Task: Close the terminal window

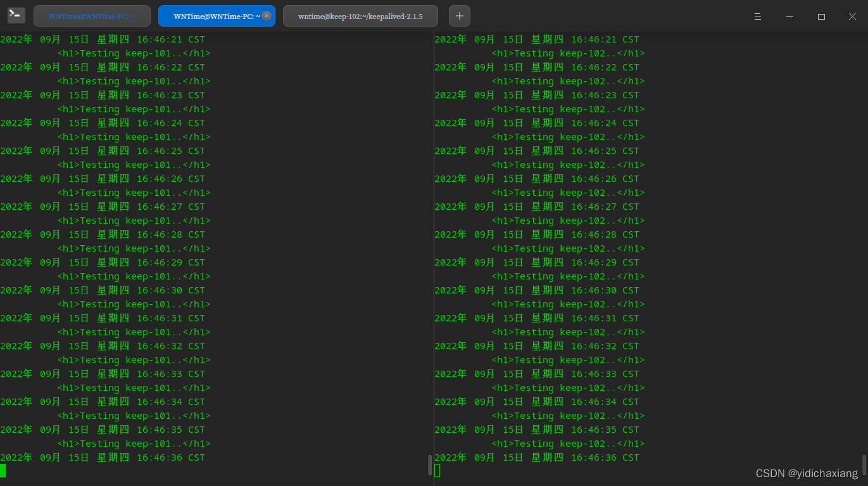Action: [x=853, y=16]
